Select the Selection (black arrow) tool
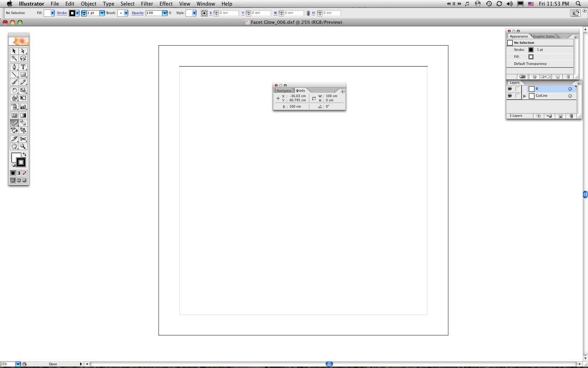Viewport: 588px width, 368px height. click(x=14, y=51)
